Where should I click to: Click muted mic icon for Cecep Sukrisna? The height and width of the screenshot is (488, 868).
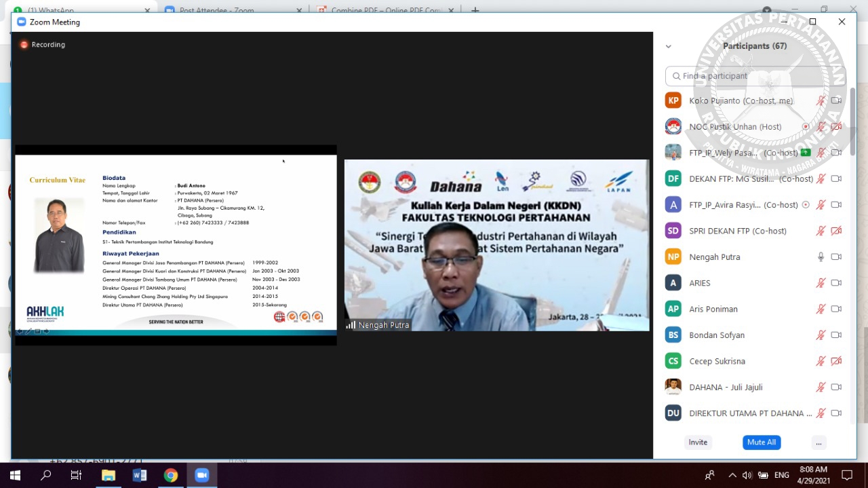pos(821,361)
